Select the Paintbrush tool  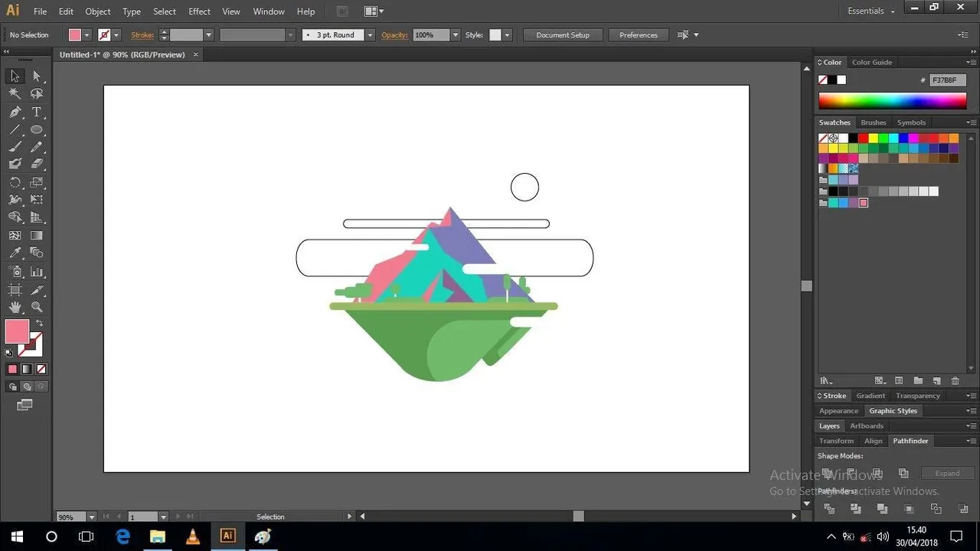pyautogui.click(x=15, y=147)
